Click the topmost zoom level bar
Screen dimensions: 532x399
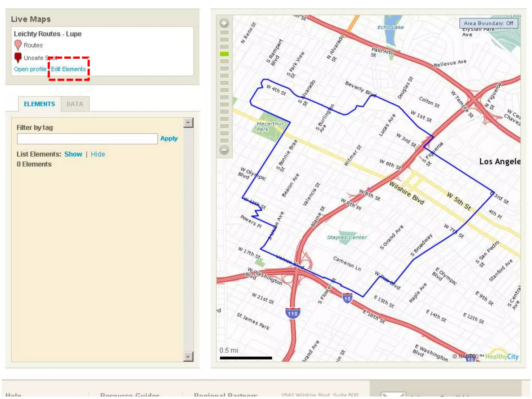pos(224,32)
